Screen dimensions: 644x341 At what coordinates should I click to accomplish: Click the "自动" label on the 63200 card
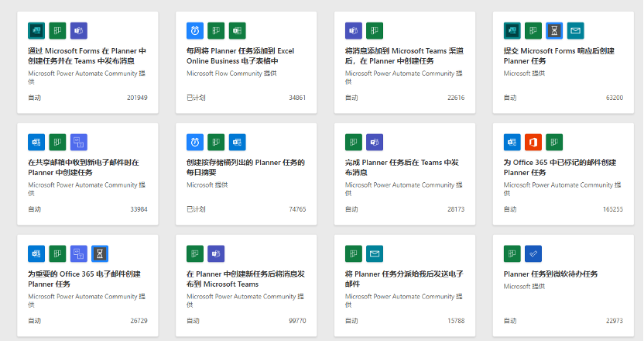coord(510,98)
